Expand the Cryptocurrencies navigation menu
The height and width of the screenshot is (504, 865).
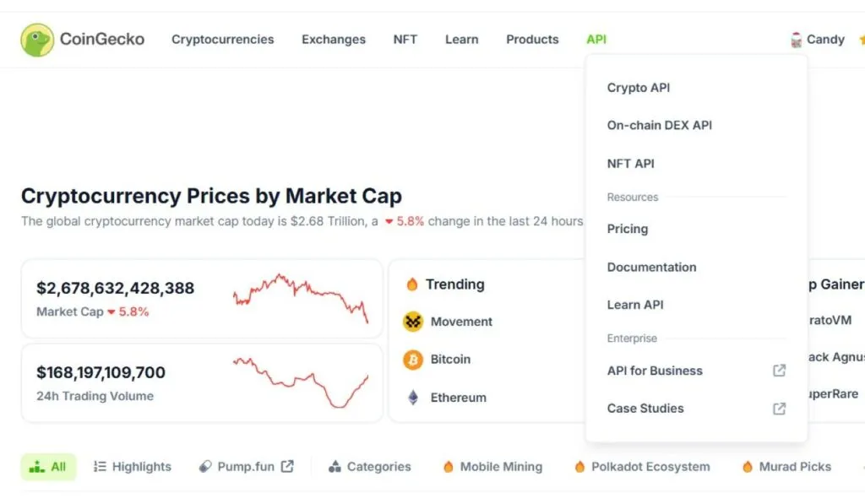tap(222, 40)
